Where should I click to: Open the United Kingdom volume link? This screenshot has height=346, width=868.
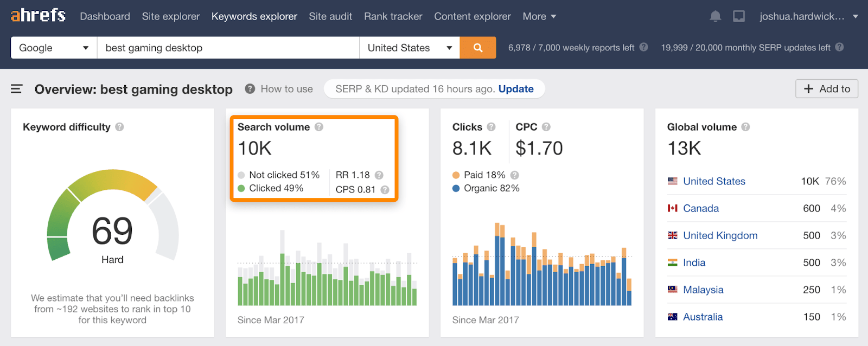coord(720,235)
